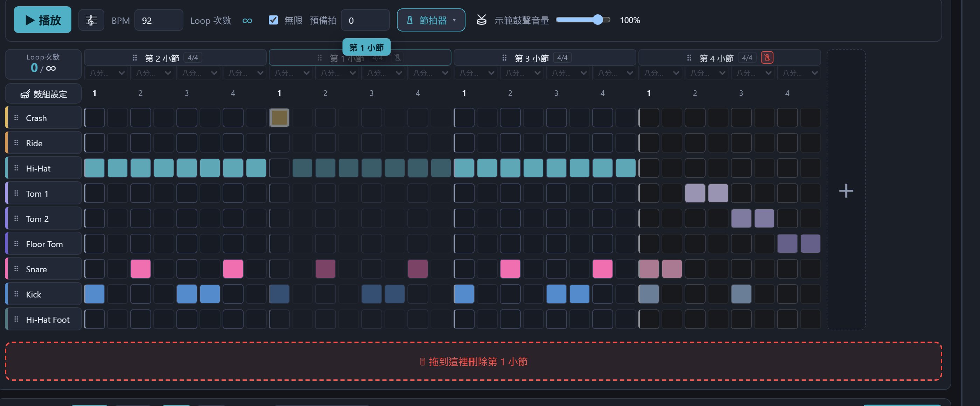Screen dimensions: 980x406
Task: Toggle Crash on beat 1 of 第 3 小節
Action: tap(464, 118)
